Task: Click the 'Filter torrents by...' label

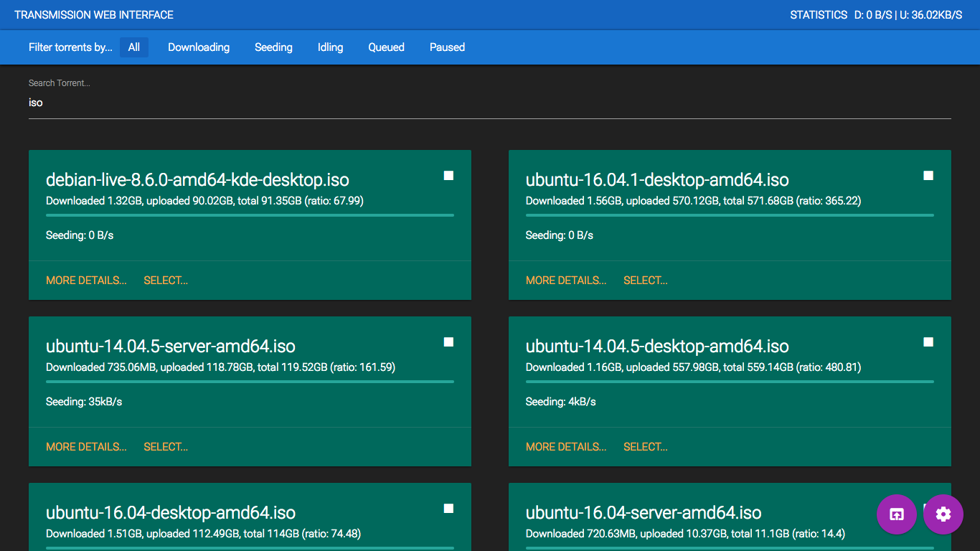Action: (70, 47)
